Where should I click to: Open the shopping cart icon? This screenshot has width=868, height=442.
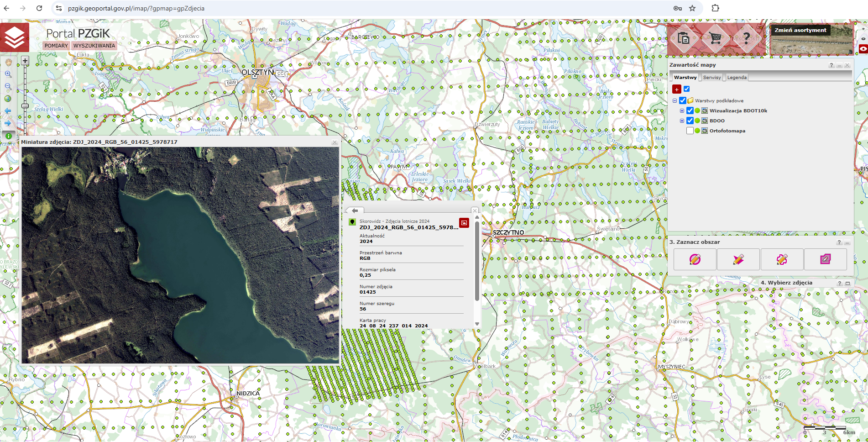715,38
